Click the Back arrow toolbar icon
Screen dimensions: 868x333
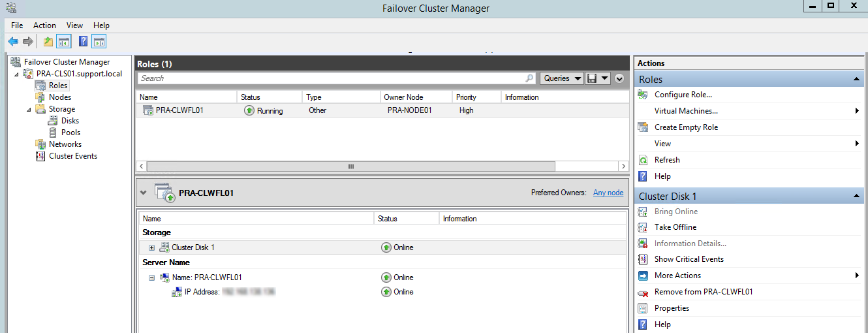pos(13,42)
